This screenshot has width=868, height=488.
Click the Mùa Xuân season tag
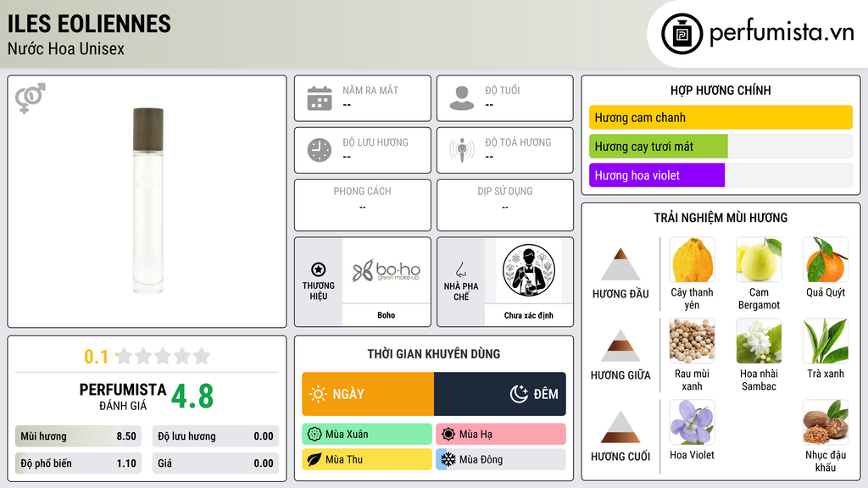[367, 435]
